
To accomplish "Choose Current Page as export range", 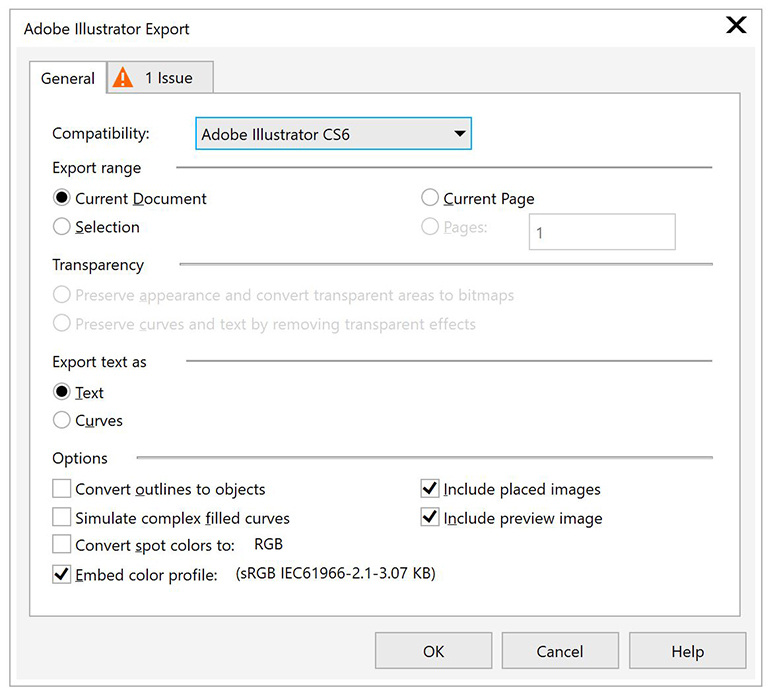I will pos(431,199).
